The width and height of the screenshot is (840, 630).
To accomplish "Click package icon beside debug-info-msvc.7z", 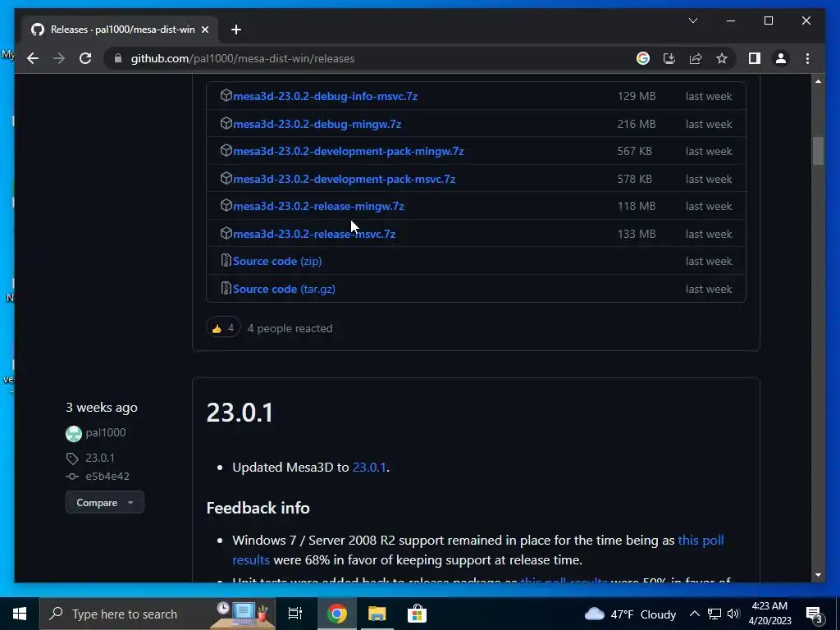I will coord(226,95).
